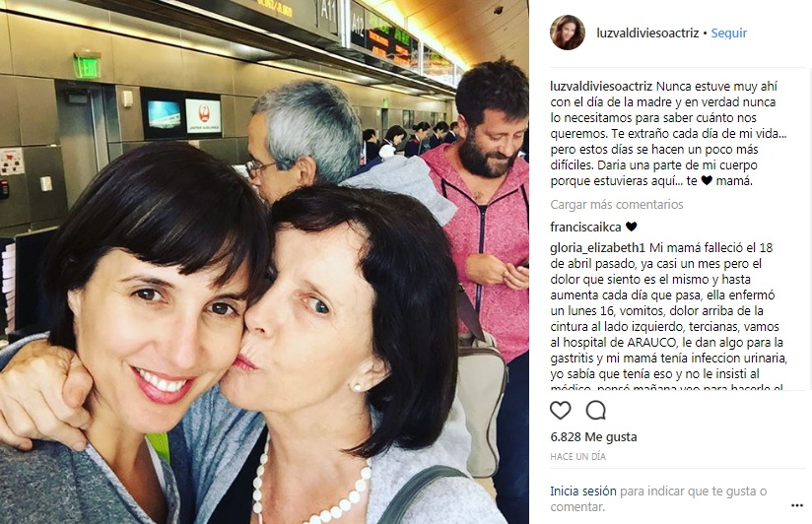This screenshot has height=524, width=812.
Task: Open the HACE UN DÍA timestamp link
Action: pyautogui.click(x=577, y=457)
